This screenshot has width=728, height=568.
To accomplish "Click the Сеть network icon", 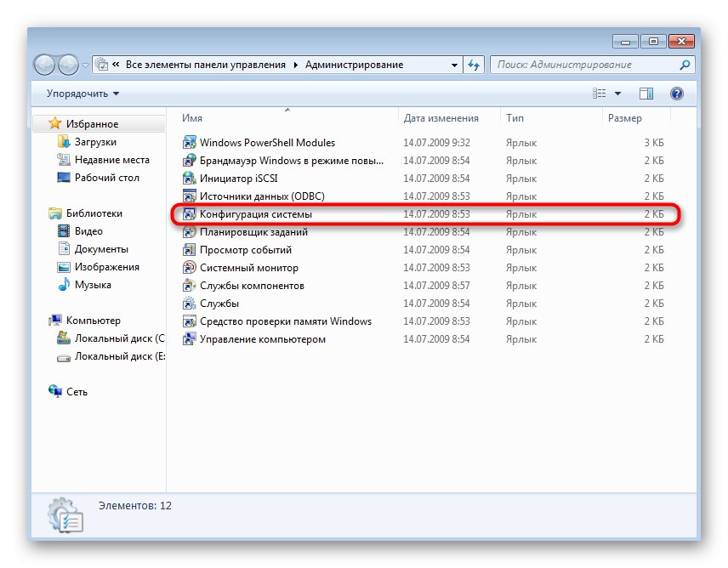I will 55,391.
